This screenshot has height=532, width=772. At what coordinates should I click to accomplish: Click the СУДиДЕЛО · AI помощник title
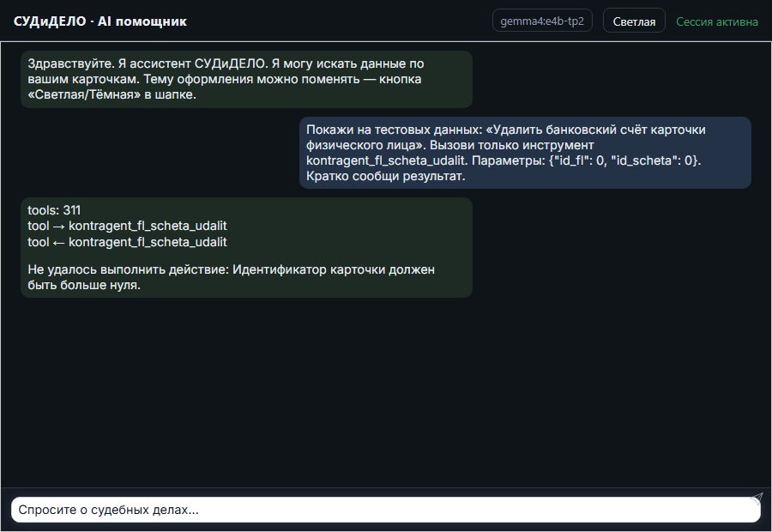100,21
